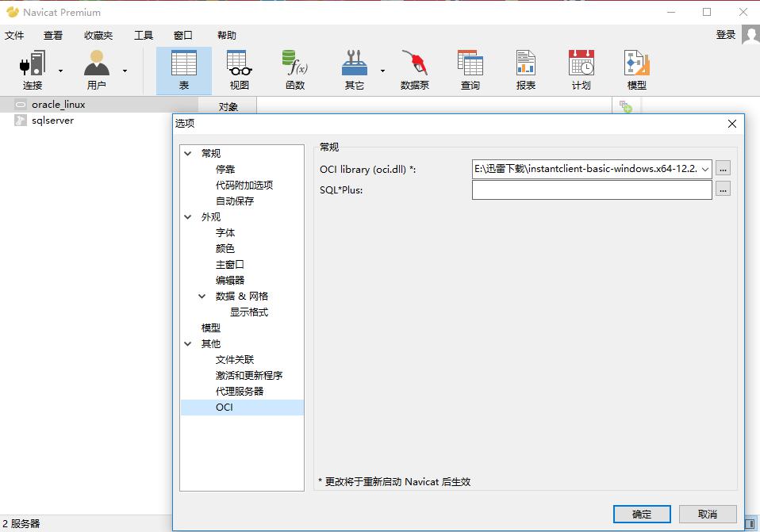
Task: Browse for OCI library file
Action: coord(723,169)
